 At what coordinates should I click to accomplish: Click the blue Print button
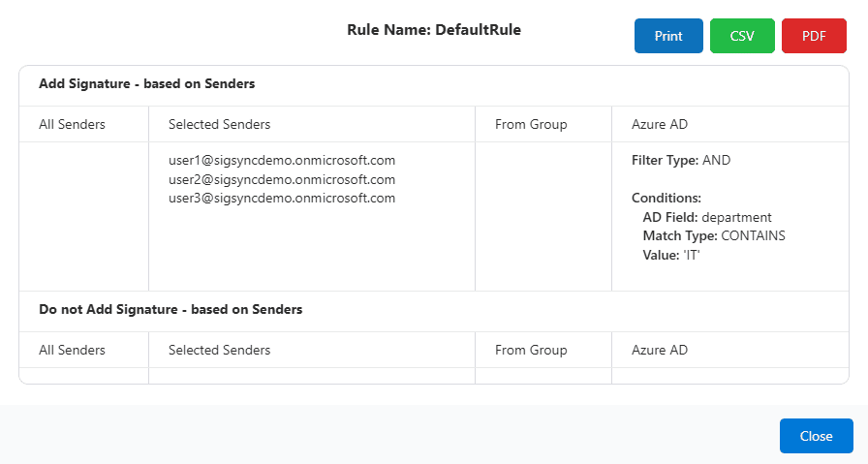(x=668, y=36)
